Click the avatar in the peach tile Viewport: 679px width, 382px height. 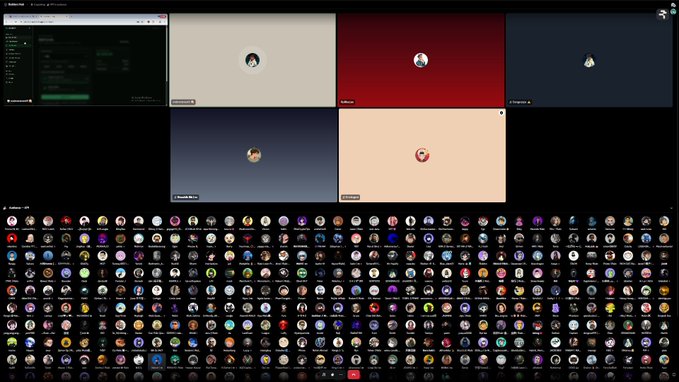[x=422, y=155]
